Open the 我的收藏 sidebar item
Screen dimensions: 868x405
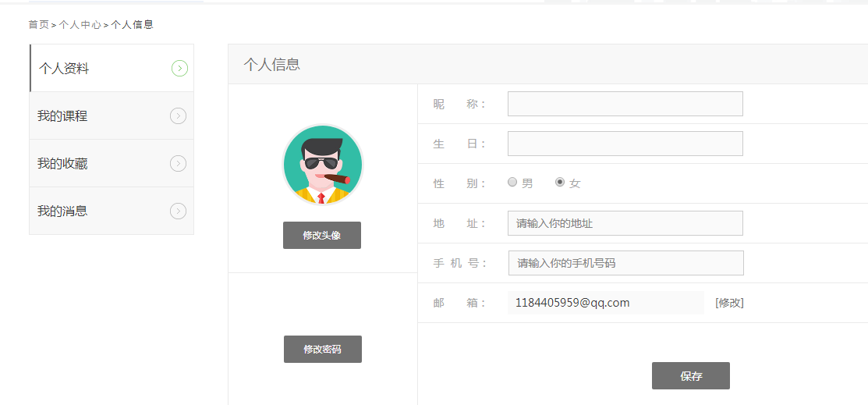(x=112, y=163)
